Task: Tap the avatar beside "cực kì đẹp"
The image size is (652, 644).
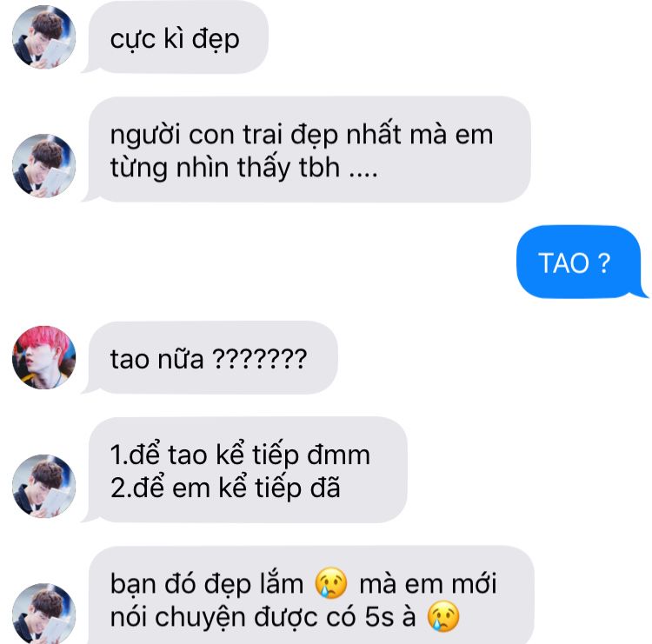Action: pyautogui.click(x=44, y=37)
